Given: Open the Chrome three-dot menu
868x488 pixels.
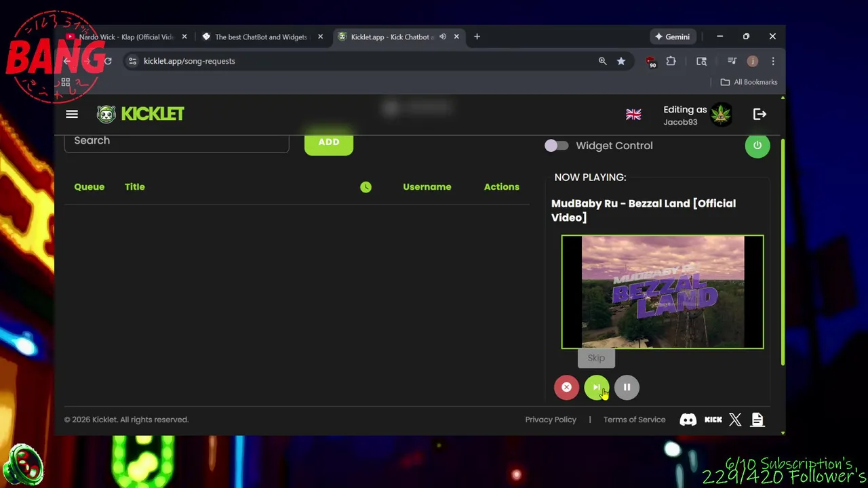Looking at the screenshot, I should [773, 61].
